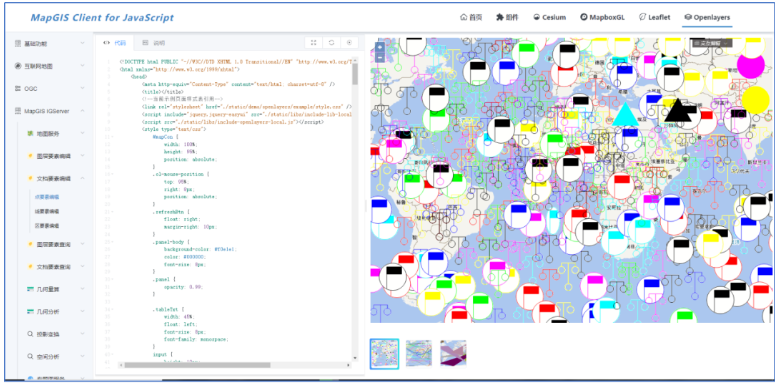Select the second example thumbnail below map
Screen dimensions: 775x385
(x=419, y=353)
